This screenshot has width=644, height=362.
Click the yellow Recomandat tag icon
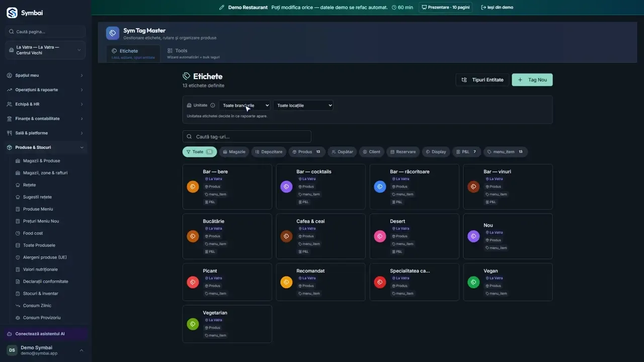(286, 282)
